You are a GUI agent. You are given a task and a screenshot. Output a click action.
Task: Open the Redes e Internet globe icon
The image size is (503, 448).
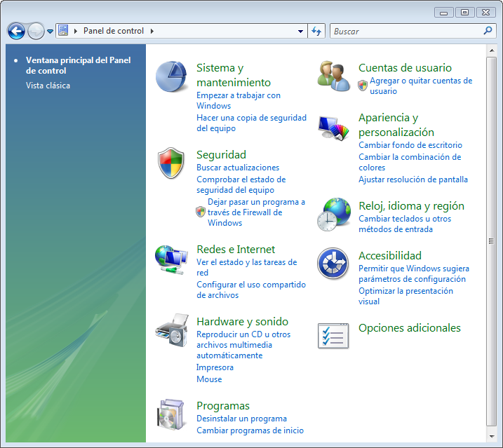(171, 260)
